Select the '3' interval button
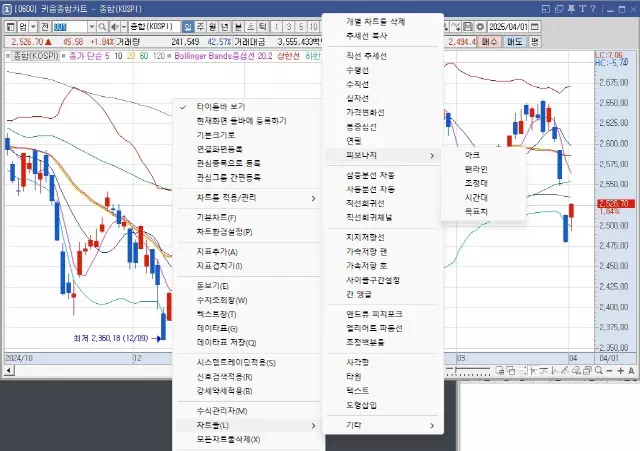The height and width of the screenshot is (451, 640). click(289, 27)
